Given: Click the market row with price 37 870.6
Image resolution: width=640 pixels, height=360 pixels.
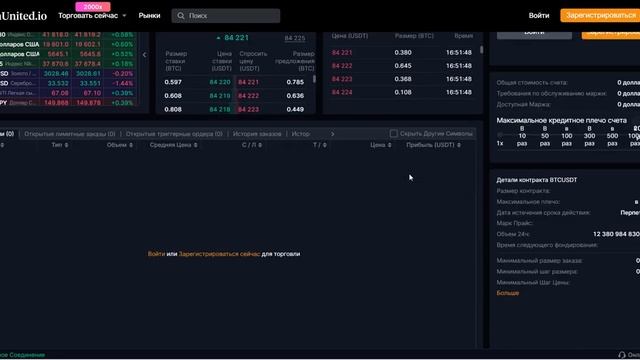Looking at the screenshot, I should click(x=67, y=64).
